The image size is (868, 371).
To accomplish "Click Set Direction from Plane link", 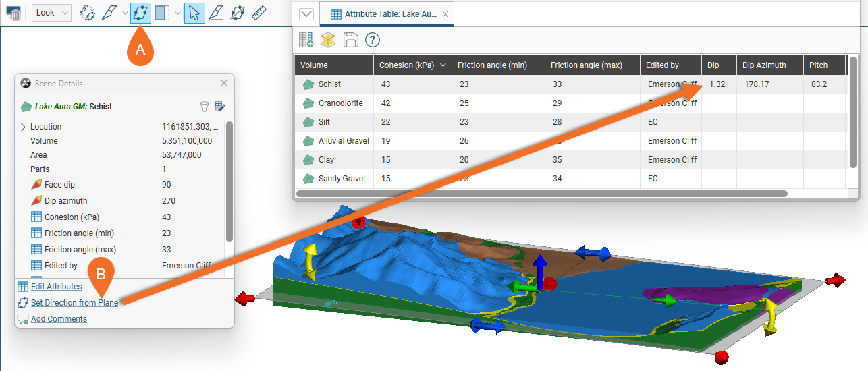I will pyautogui.click(x=74, y=303).
